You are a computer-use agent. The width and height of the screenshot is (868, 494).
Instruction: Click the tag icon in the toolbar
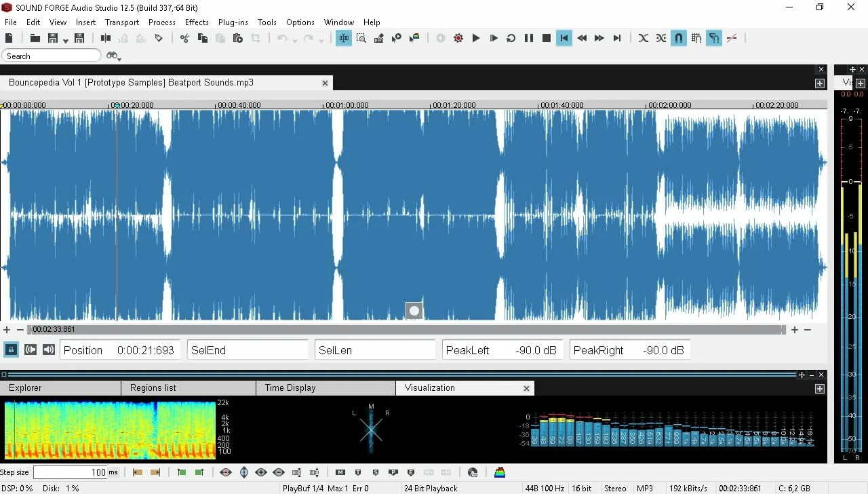tap(159, 39)
